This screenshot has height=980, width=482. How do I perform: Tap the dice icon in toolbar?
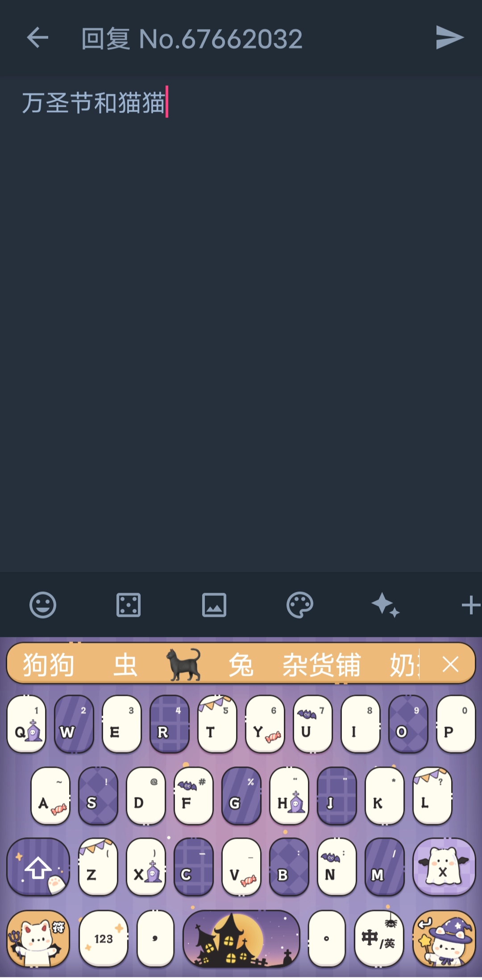pos(129,605)
